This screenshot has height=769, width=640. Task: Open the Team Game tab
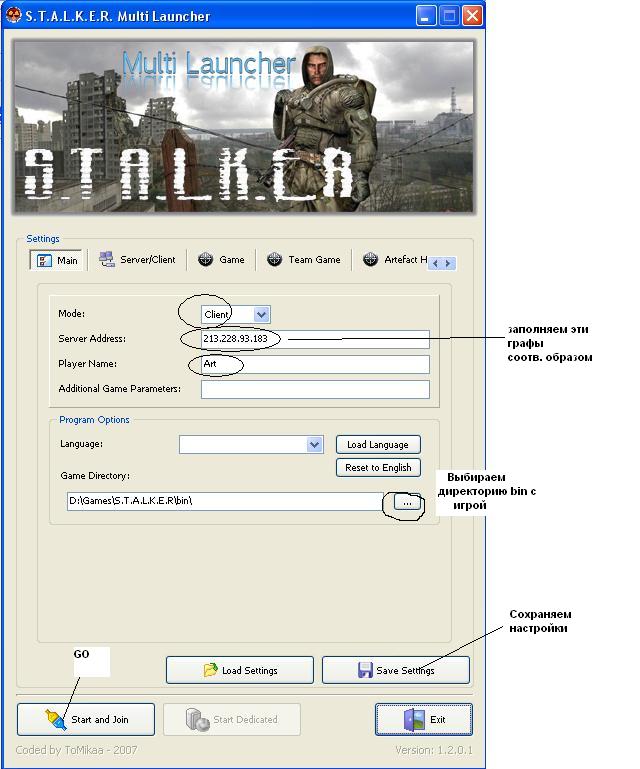[304, 259]
